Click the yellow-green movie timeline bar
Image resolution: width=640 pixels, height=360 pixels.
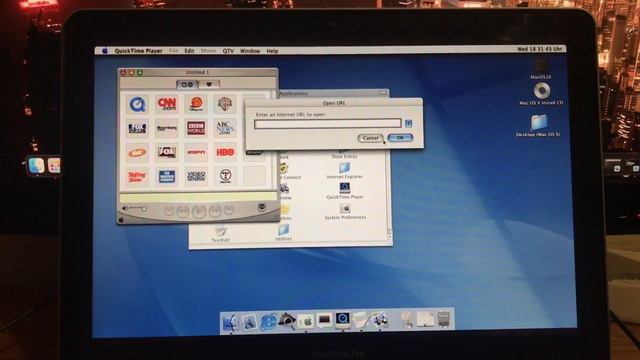pyautogui.click(x=198, y=197)
